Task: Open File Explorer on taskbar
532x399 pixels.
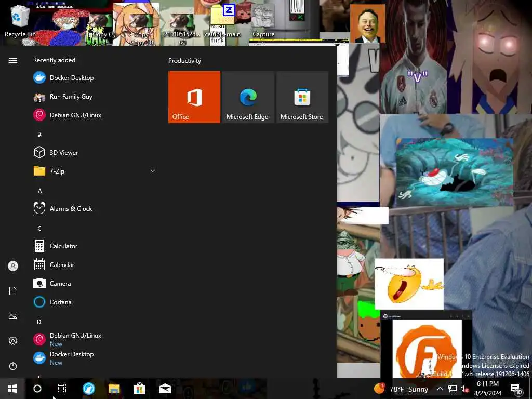Action: (114, 389)
